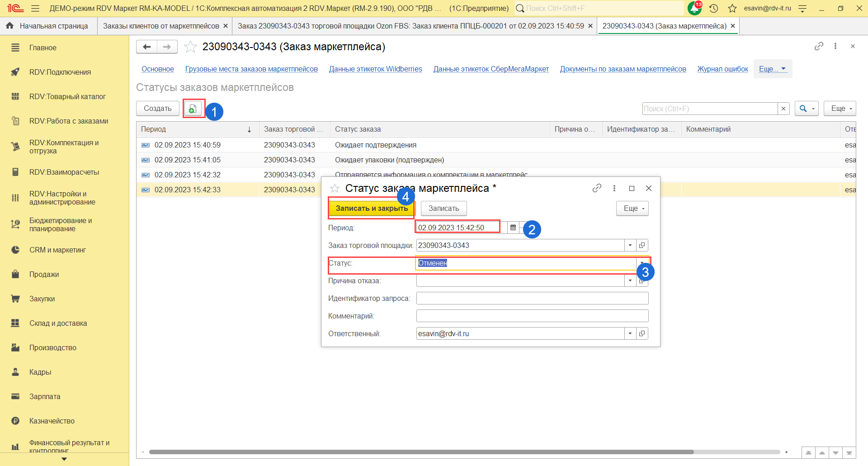Open the hamburger main menu icon
The width and height of the screenshot is (868, 466).
click(x=35, y=8)
